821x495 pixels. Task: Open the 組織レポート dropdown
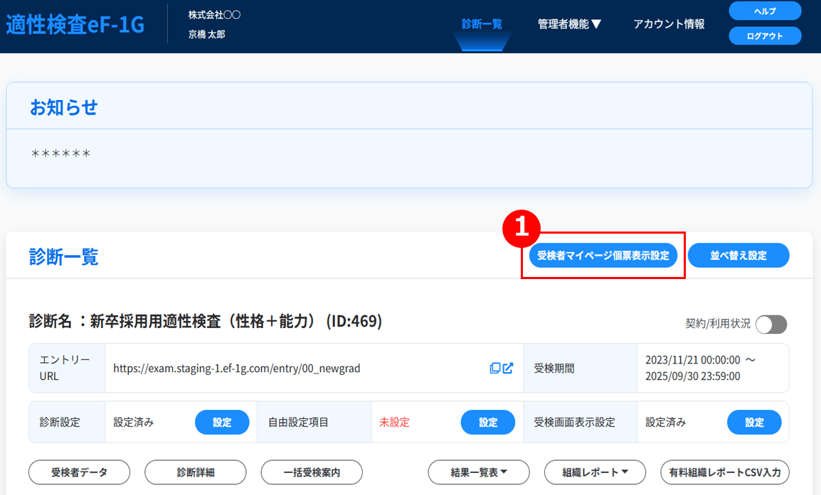pyautogui.click(x=597, y=472)
